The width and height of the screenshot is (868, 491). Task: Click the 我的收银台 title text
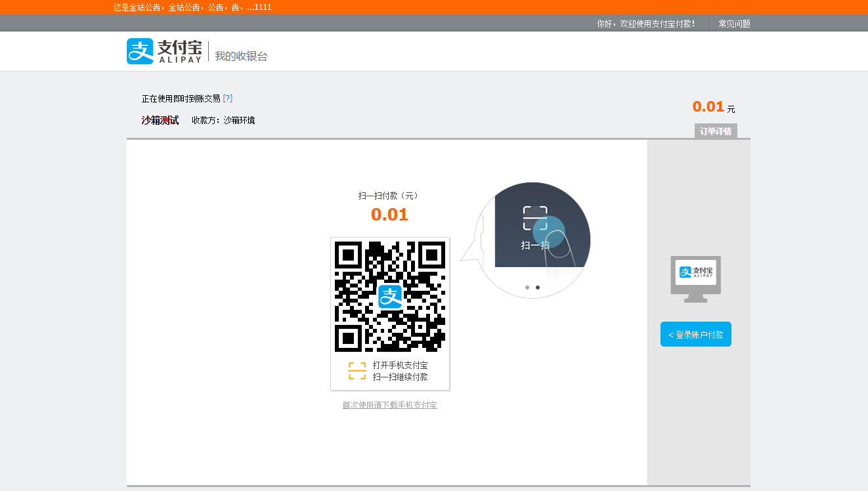point(241,56)
